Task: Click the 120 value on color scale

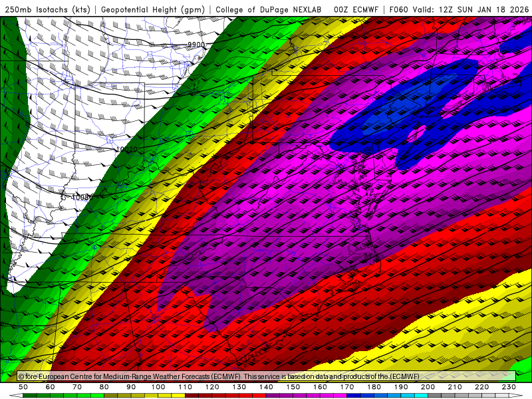Action: [212, 387]
